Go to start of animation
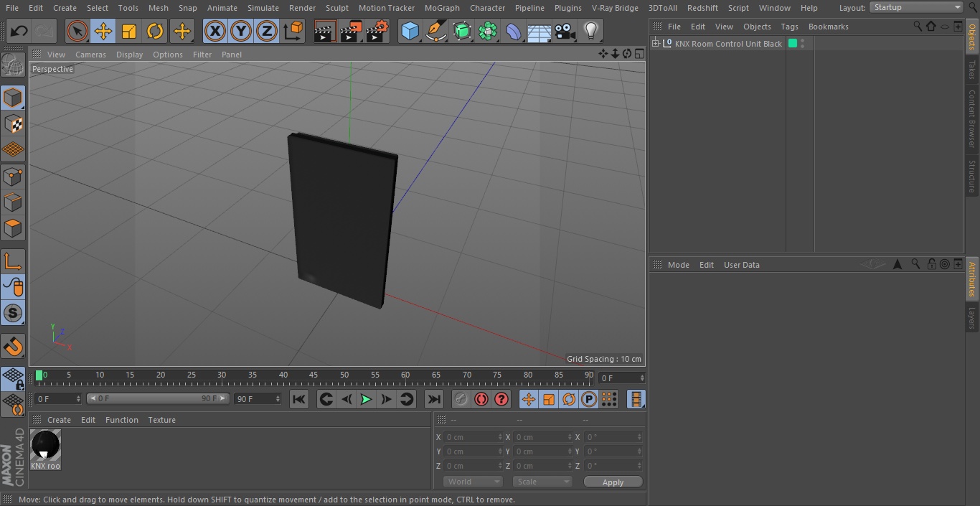The width and height of the screenshot is (980, 506). (299, 399)
